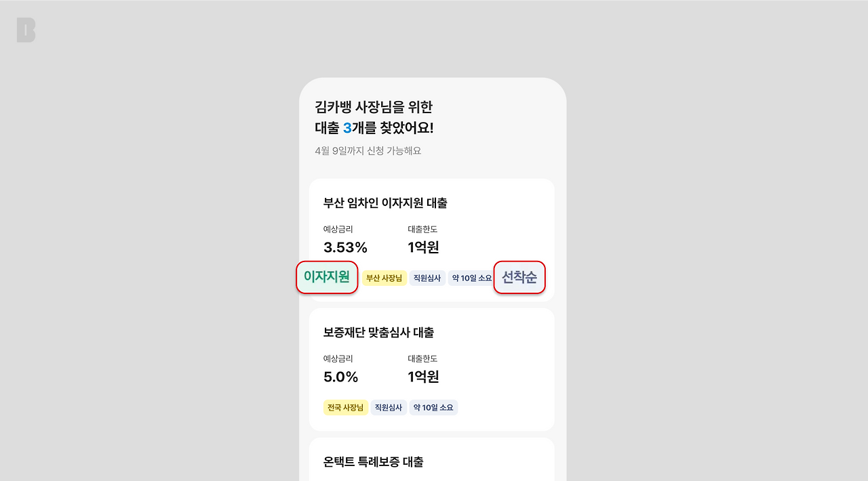Click the 1억원 limit on the first loan
This screenshot has width=868, height=481.
pos(422,247)
